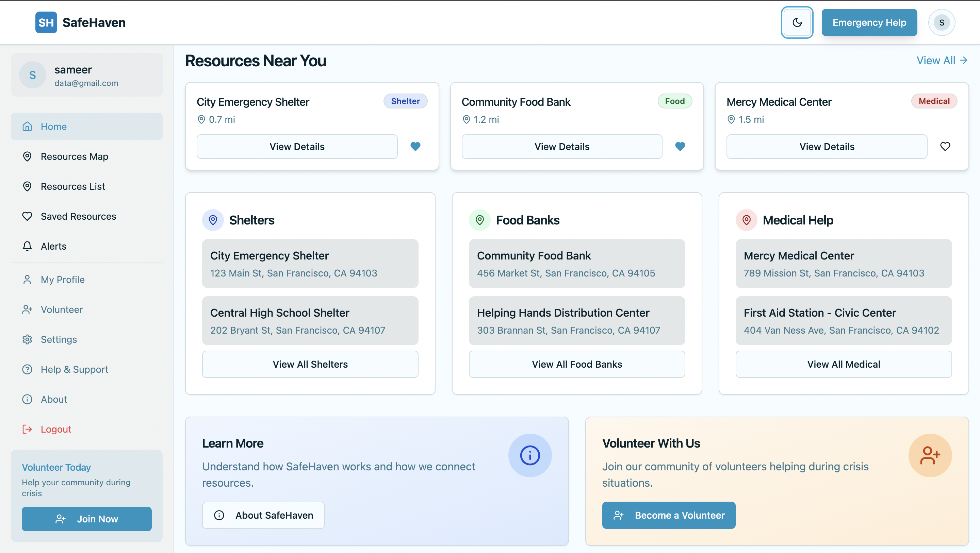980x553 pixels.
Task: Open user avatar S in header
Action: [941, 22]
